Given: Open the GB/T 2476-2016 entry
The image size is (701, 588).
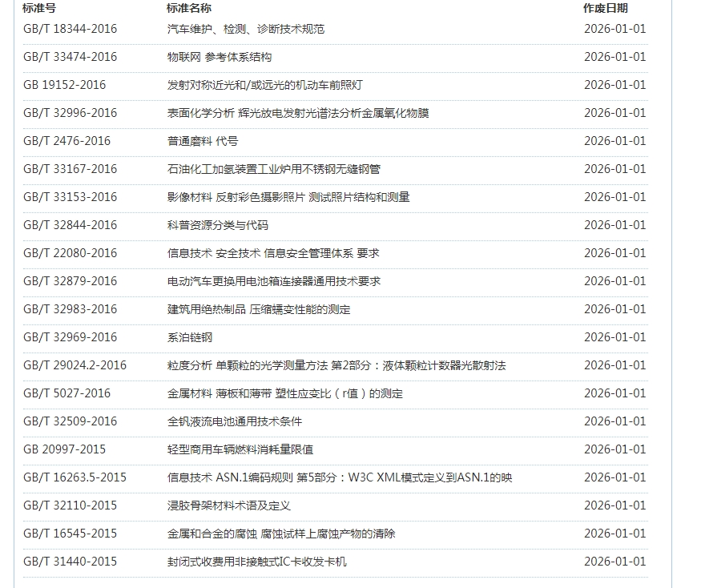Looking at the screenshot, I should coord(66,141).
